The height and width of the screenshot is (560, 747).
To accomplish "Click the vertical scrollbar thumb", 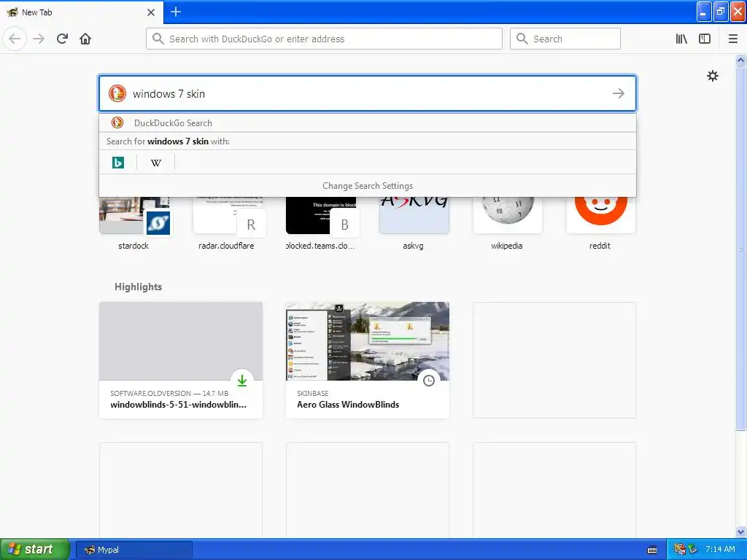I will [741, 248].
